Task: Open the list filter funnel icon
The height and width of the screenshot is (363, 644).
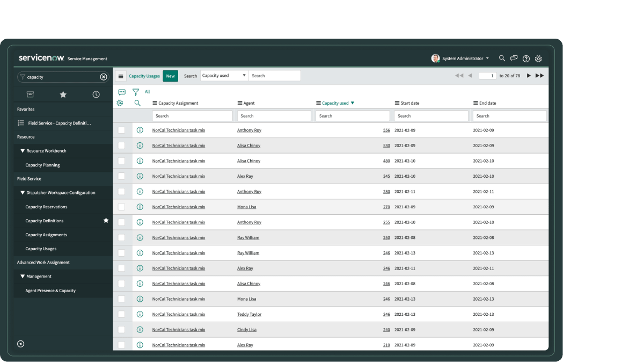Action: pos(135,90)
